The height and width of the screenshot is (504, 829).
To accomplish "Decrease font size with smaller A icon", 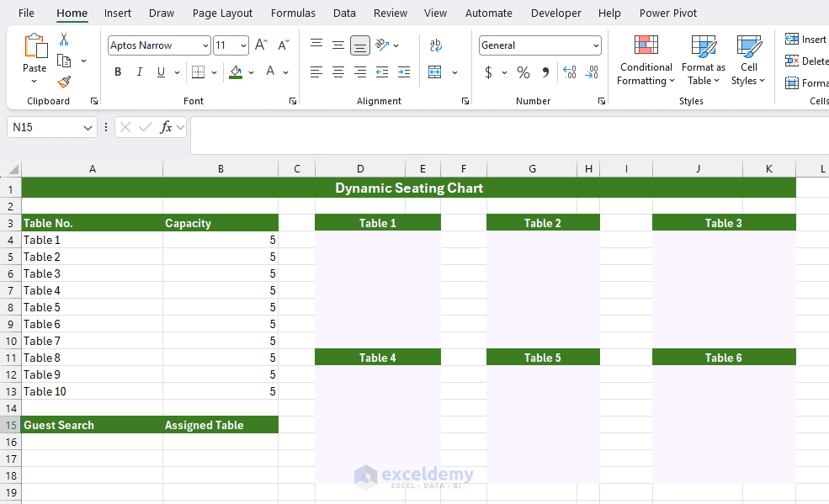I will [x=284, y=45].
